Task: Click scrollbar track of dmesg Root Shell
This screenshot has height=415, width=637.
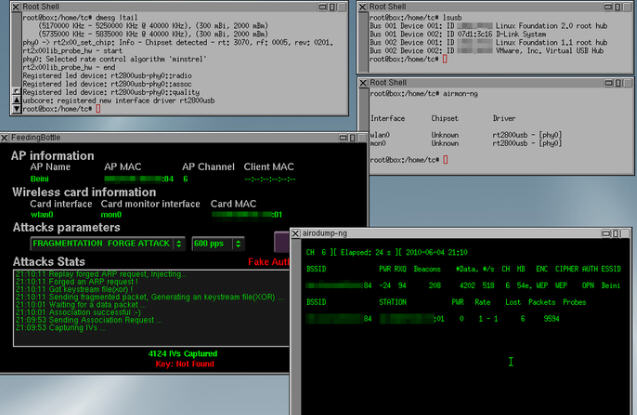Action: pyautogui.click(x=16, y=51)
